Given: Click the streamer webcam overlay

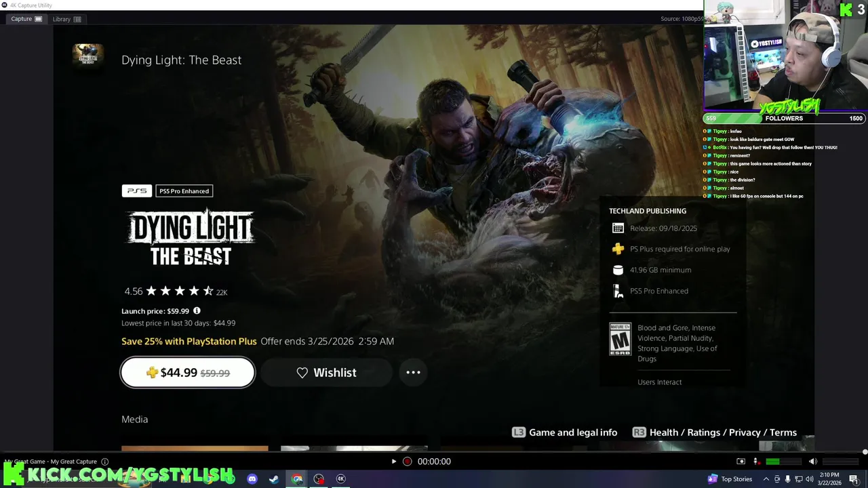Looking at the screenshot, I should point(785,56).
